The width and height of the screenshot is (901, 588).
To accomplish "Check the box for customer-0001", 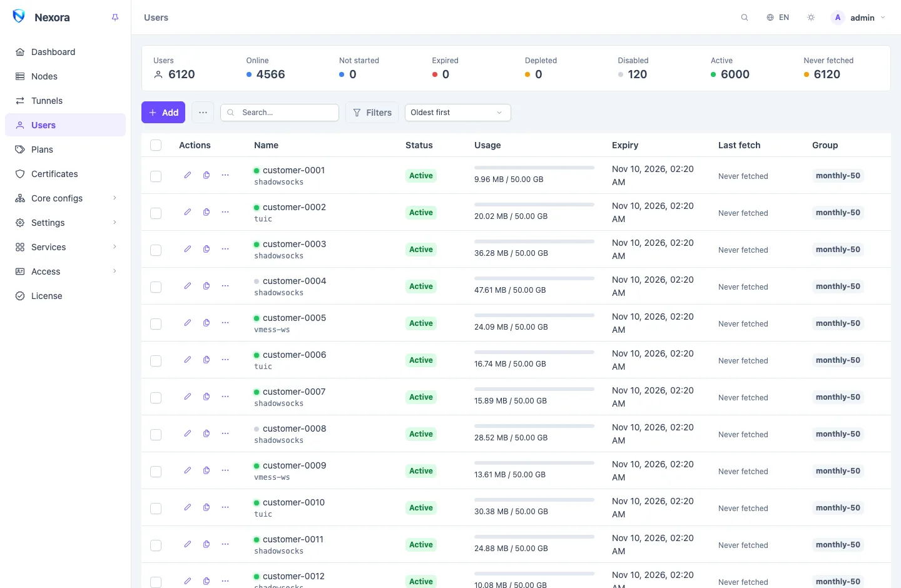I will (156, 176).
